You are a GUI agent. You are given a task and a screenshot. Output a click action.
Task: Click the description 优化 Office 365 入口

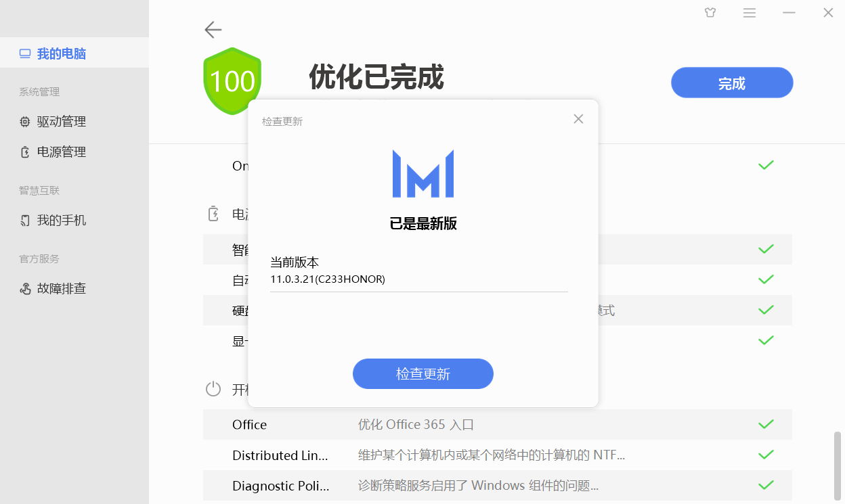point(416,425)
